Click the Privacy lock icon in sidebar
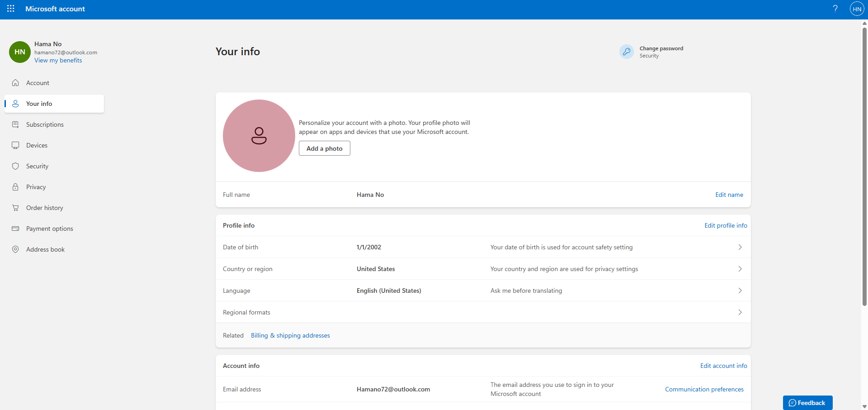This screenshot has width=868, height=410. point(15,187)
